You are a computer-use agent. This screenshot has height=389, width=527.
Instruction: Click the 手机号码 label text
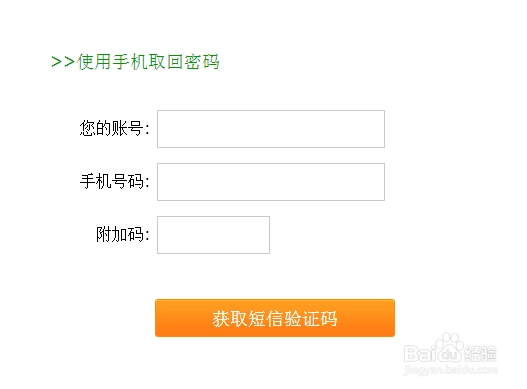click(114, 182)
